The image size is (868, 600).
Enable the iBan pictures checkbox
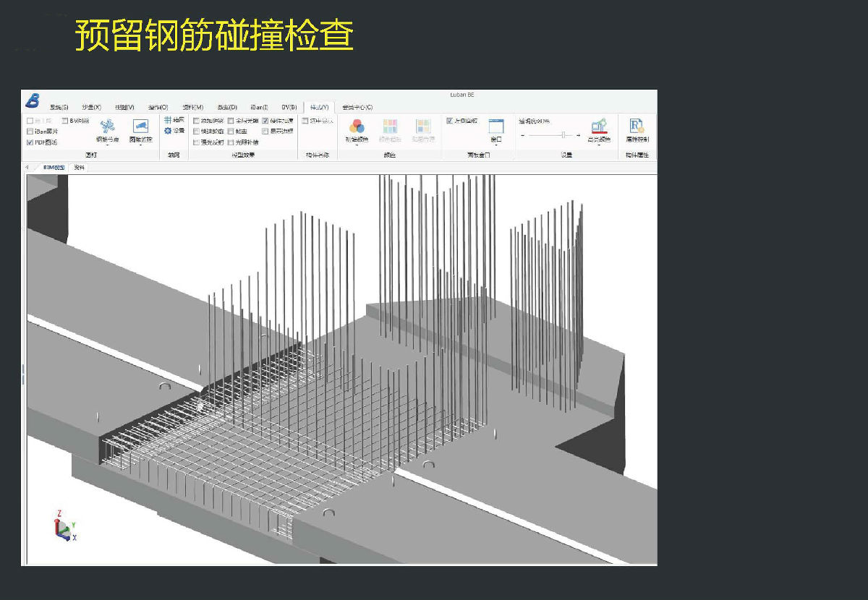[x=30, y=132]
